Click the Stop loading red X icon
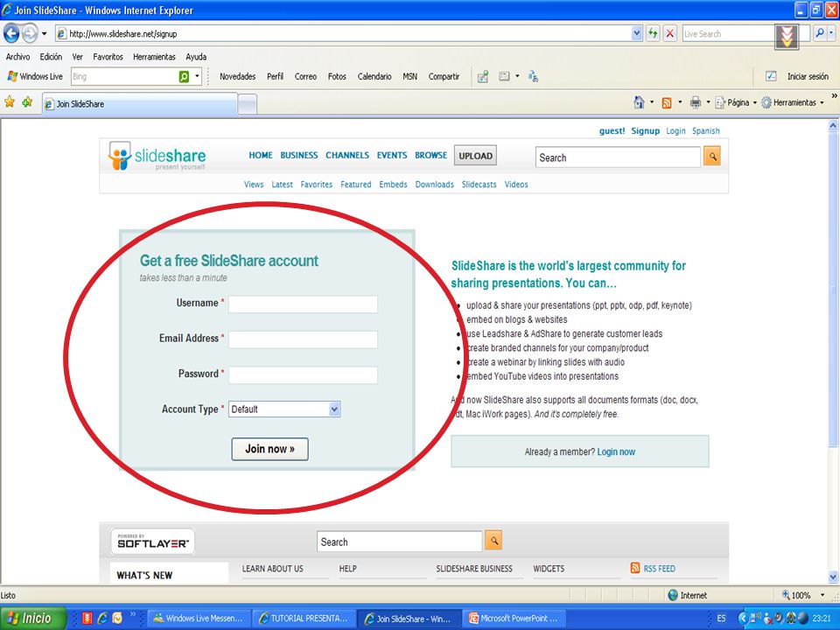Viewport: 840px width, 630px height. [x=669, y=33]
